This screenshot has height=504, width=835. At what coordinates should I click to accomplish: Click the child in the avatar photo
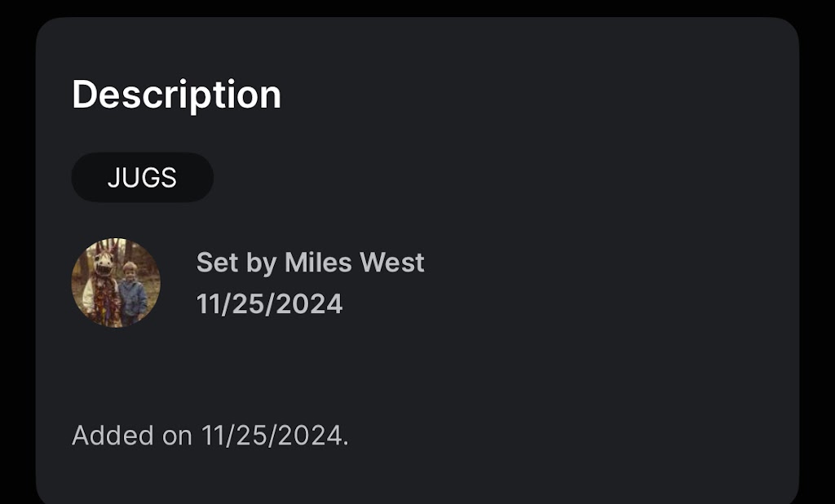130,290
